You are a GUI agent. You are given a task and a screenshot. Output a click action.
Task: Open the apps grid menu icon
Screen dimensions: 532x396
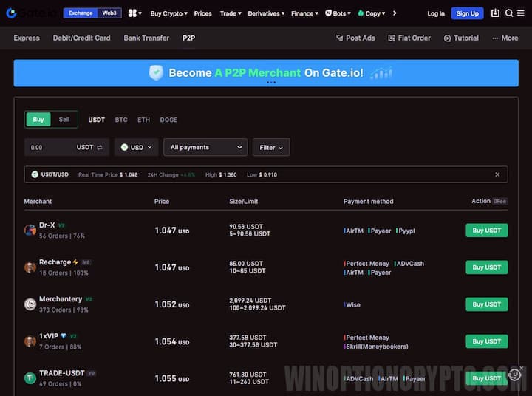[133, 13]
